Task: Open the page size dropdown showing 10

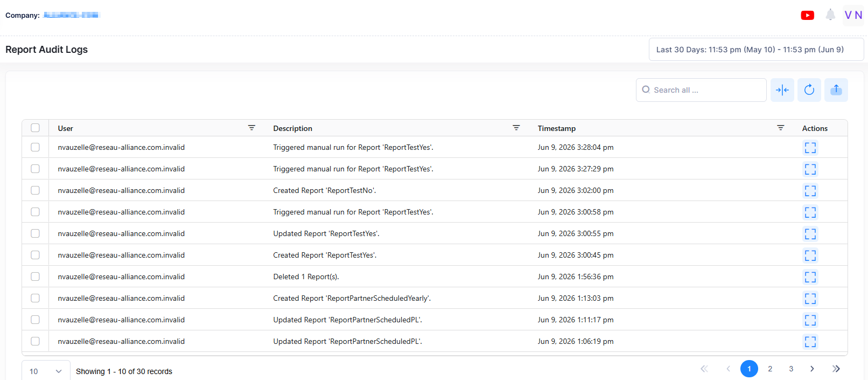Action: (46, 371)
